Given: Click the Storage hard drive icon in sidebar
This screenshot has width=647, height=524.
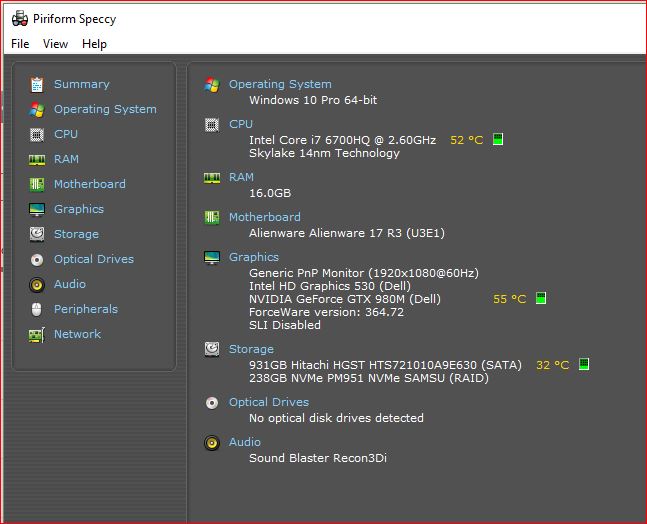Looking at the screenshot, I should (x=37, y=234).
